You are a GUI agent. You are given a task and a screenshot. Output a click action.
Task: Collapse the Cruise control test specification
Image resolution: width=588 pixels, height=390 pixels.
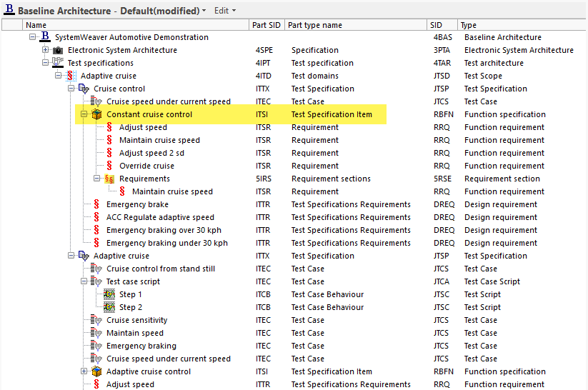[71, 88]
